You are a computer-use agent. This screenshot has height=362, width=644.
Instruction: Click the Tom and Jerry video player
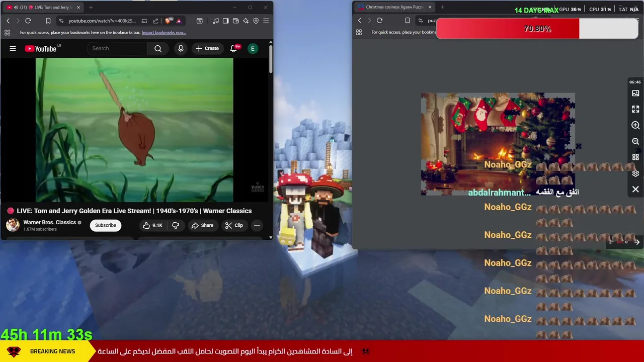pyautogui.click(x=134, y=130)
